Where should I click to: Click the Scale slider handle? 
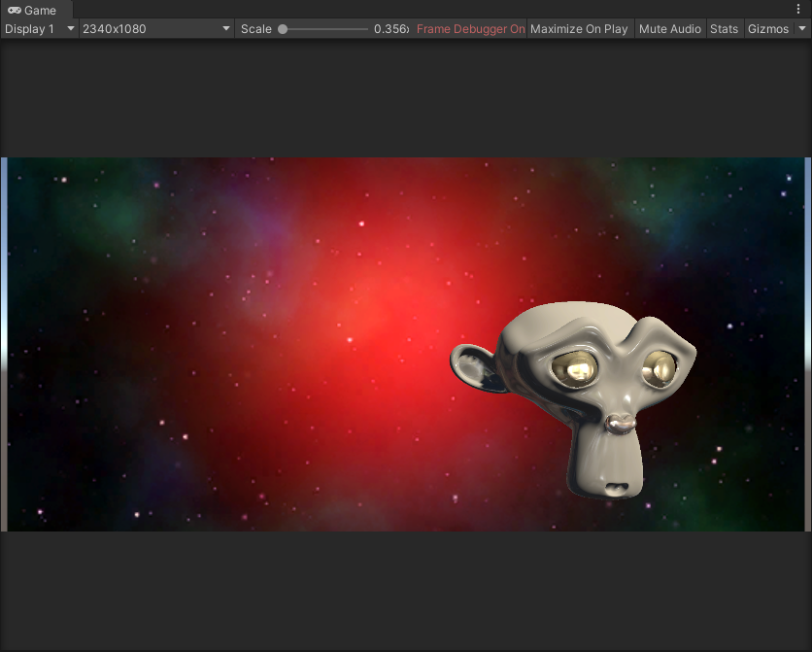pyautogui.click(x=283, y=29)
